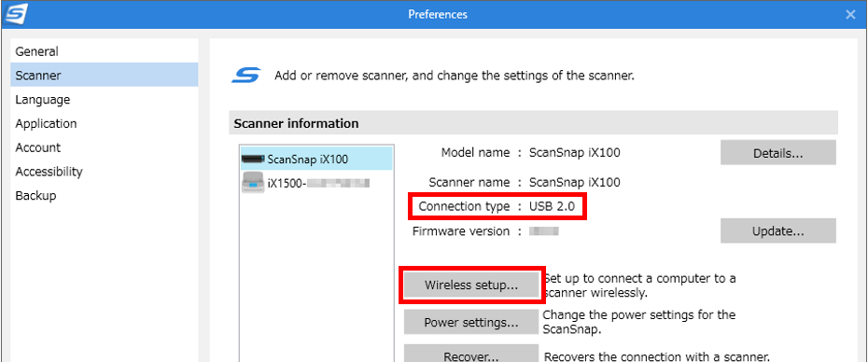Open Power settings...
Image resolution: width=868 pixels, height=362 pixels.
[x=471, y=322]
